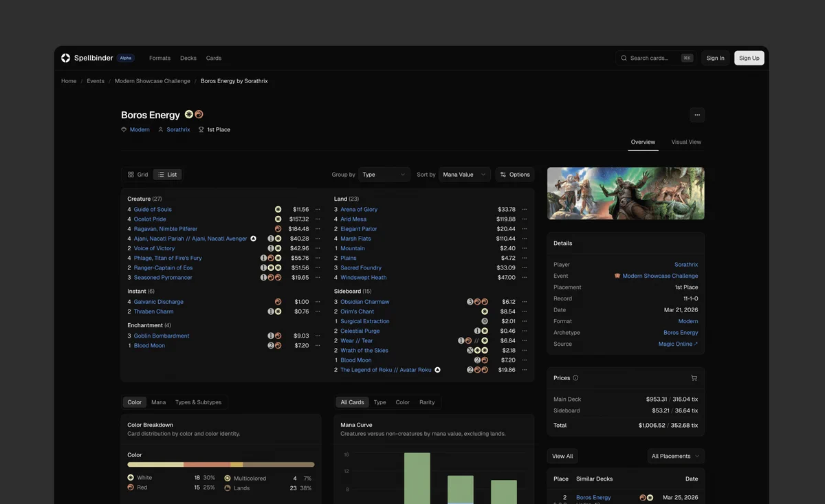
Task: Open row menu for Sacred Foundry
Action: click(x=525, y=268)
